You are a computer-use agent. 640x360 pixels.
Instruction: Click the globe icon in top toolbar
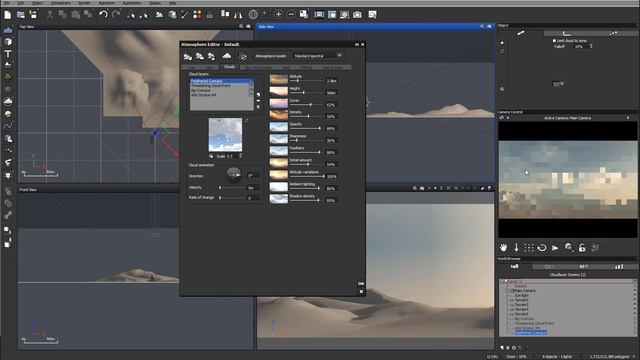253,15
